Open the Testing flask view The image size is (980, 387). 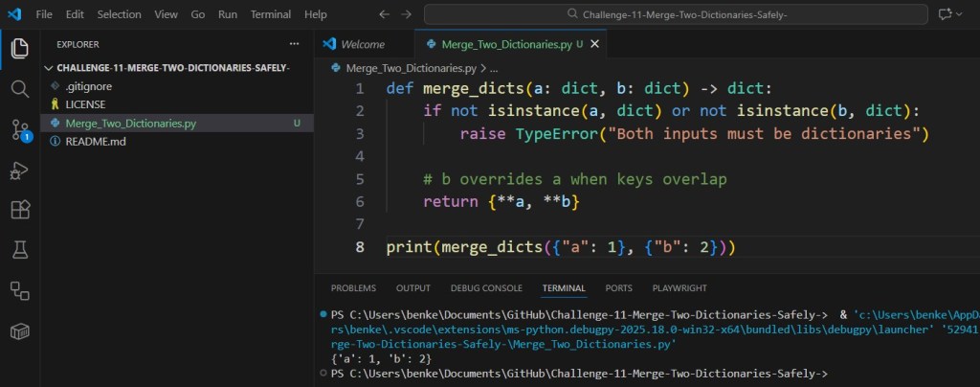point(20,251)
